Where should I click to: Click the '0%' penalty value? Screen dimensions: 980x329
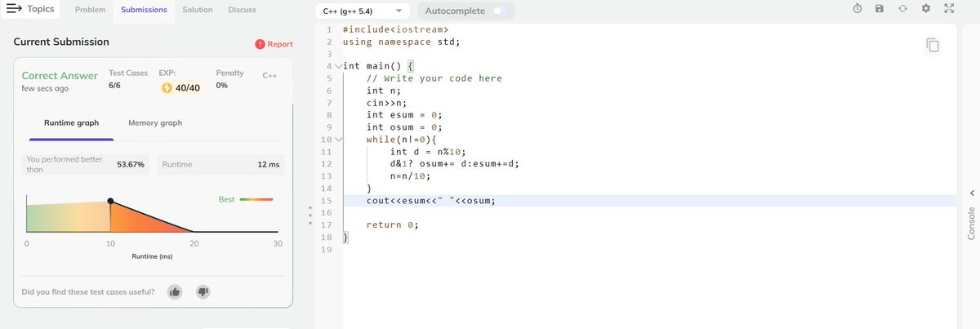(x=221, y=86)
